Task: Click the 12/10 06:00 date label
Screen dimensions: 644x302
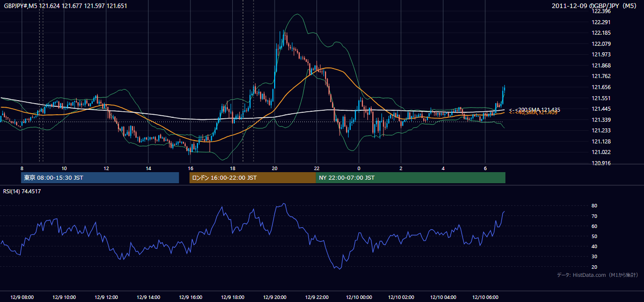Action: 485,297
